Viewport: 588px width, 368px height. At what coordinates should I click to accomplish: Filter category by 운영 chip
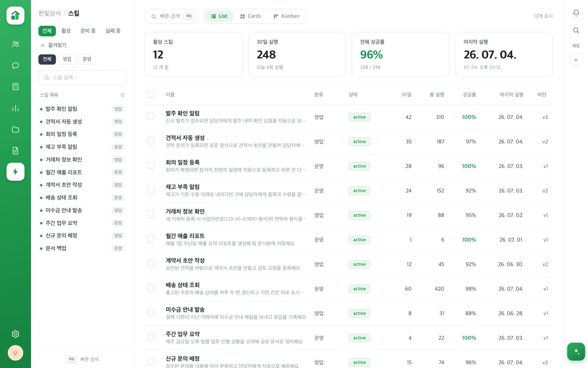click(x=87, y=59)
